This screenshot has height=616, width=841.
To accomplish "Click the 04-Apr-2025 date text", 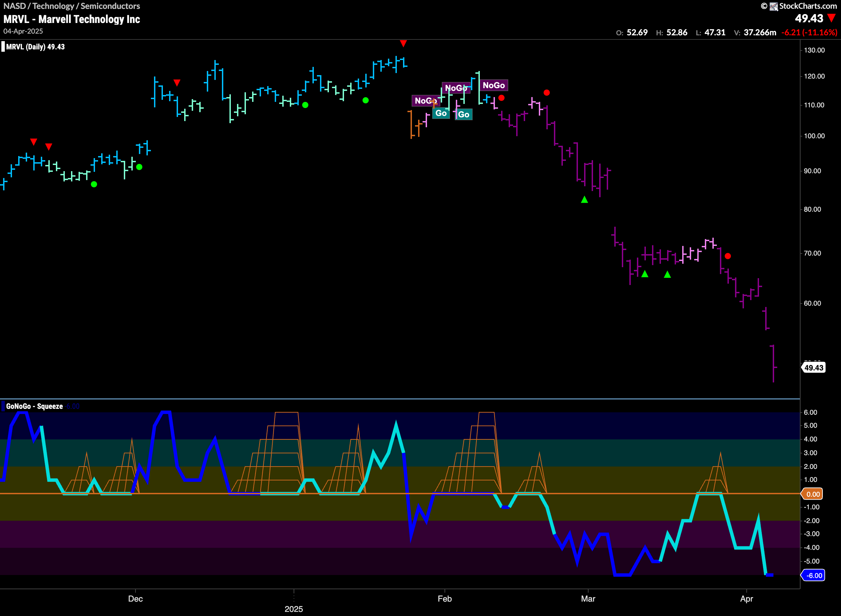I will coord(23,31).
